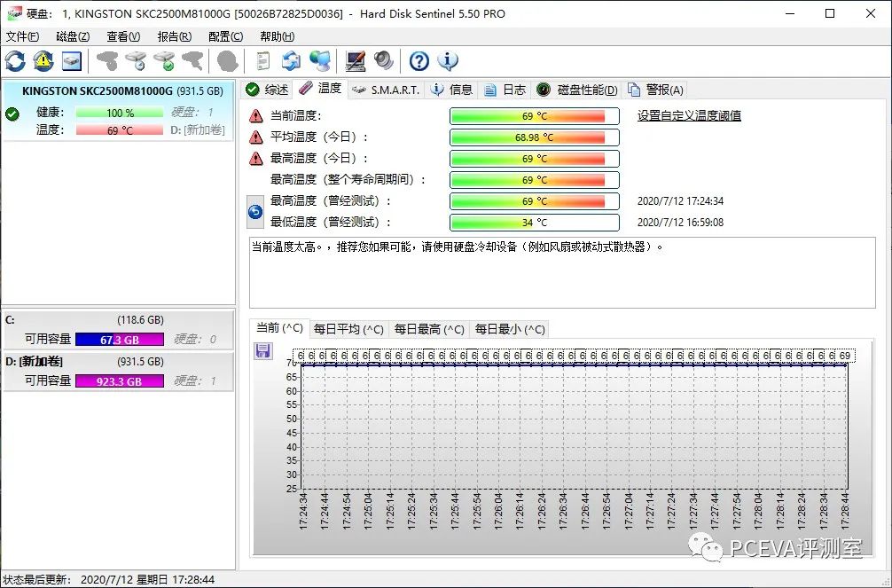This screenshot has width=892, height=588.
Task: Switch to the 磁盘性能(D) tab
Action: coord(577,90)
